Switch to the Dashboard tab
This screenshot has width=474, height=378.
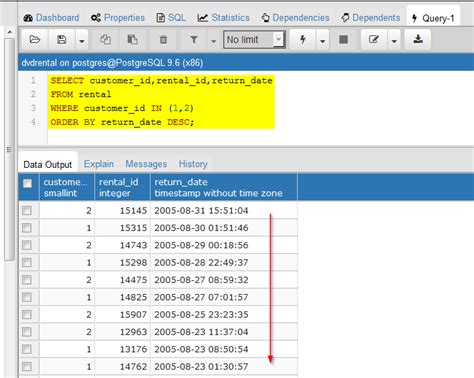point(51,18)
